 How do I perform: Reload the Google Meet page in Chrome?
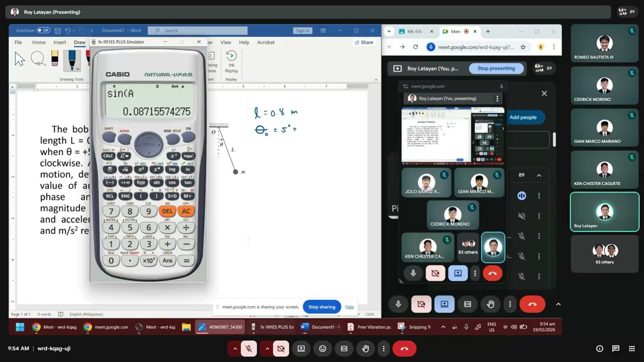coord(415,47)
